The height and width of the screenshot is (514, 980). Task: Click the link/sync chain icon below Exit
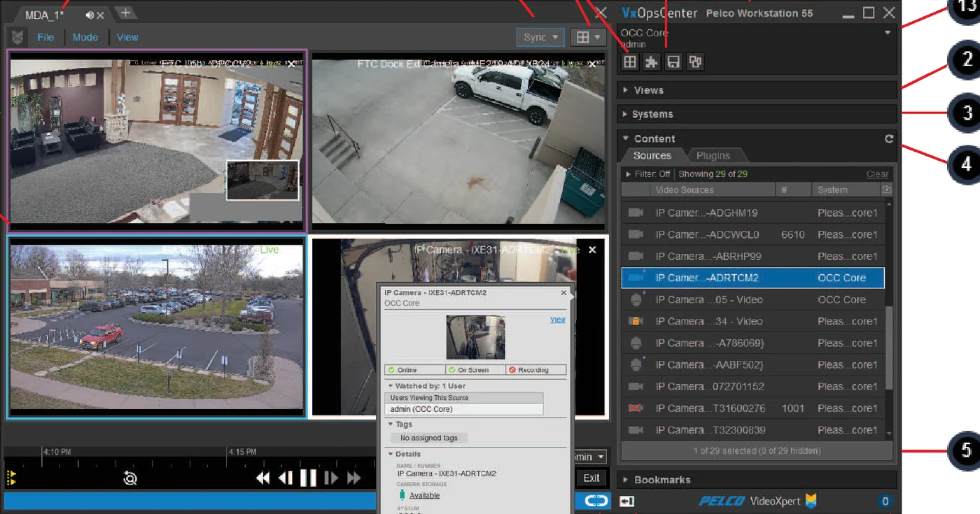(596, 501)
